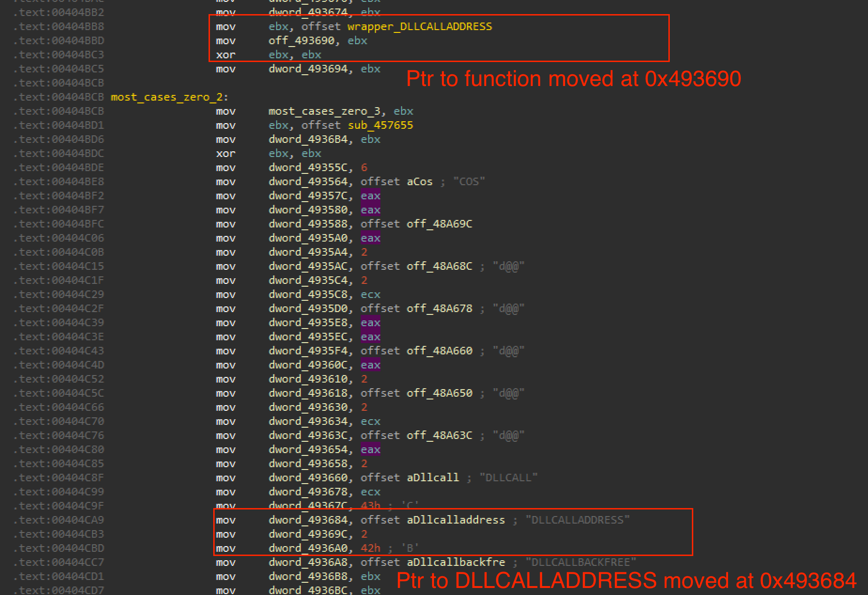Click the aDllcall string offset

tap(433, 478)
